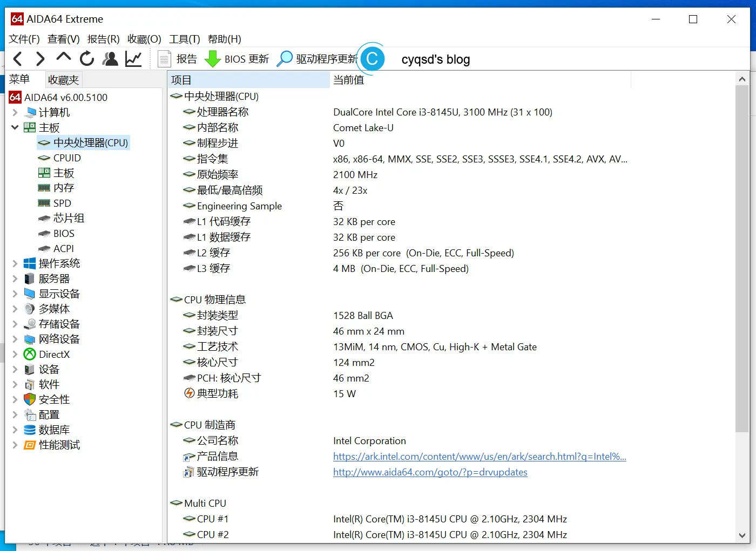Click the 驱动程序更新 magnifier icon

pos(285,59)
